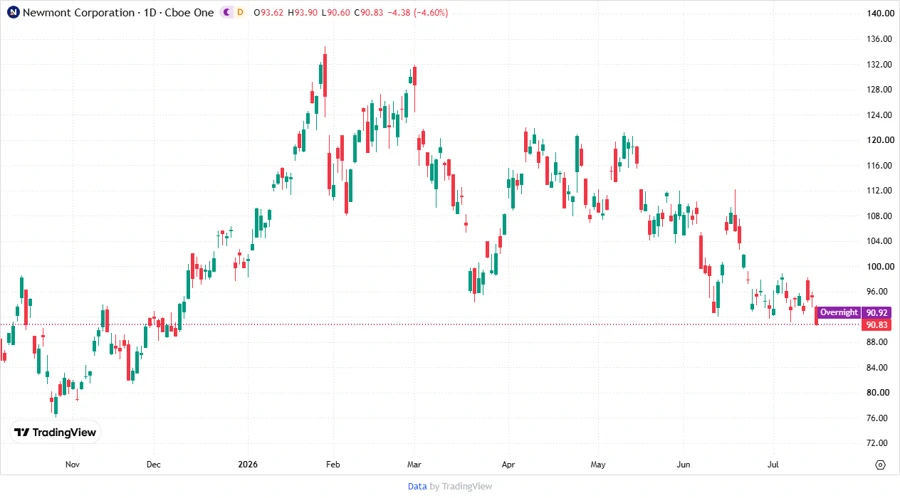This screenshot has height=498, width=900.
Task: Click the opening price value O93.62
Action: click(269, 12)
